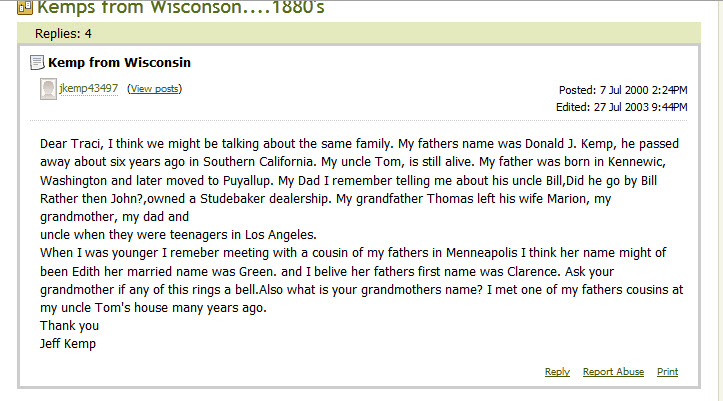Image resolution: width=723 pixels, height=401 pixels.
Task: Open jkemp43497 user profile link
Action: [89, 88]
